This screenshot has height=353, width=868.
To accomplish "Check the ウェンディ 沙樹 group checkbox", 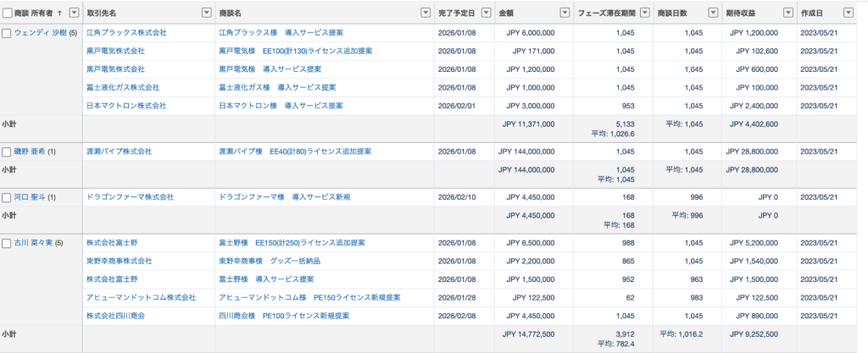I will [x=7, y=33].
